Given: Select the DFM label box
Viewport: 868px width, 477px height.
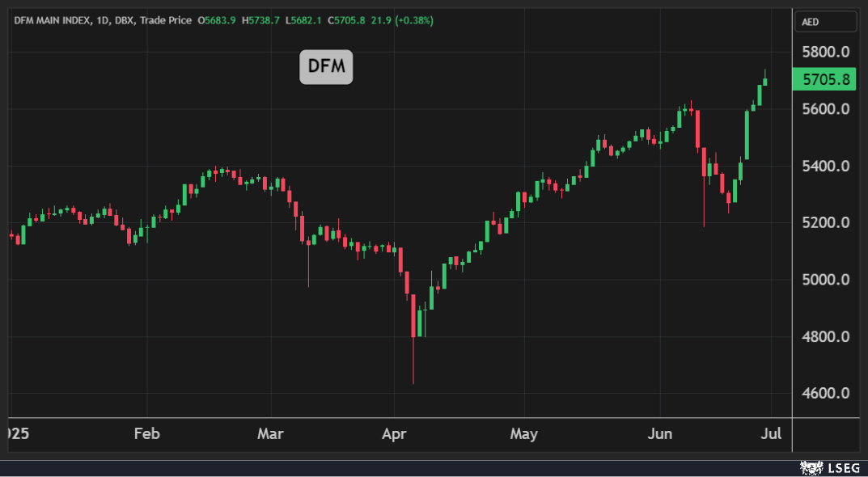Looking at the screenshot, I should (326, 67).
